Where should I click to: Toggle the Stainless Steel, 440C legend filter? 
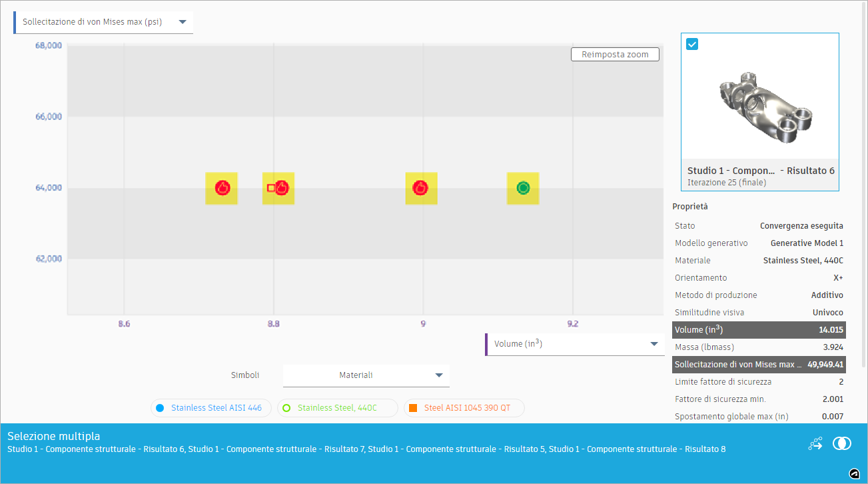coord(337,407)
